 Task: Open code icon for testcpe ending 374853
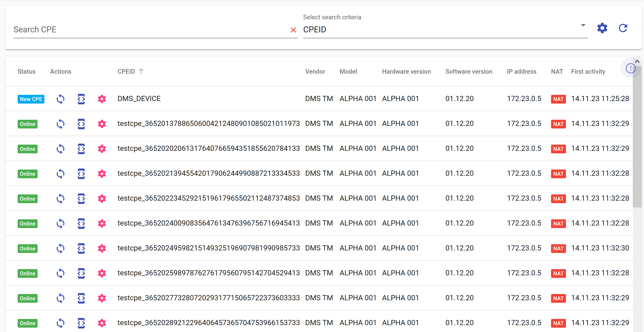click(81, 199)
